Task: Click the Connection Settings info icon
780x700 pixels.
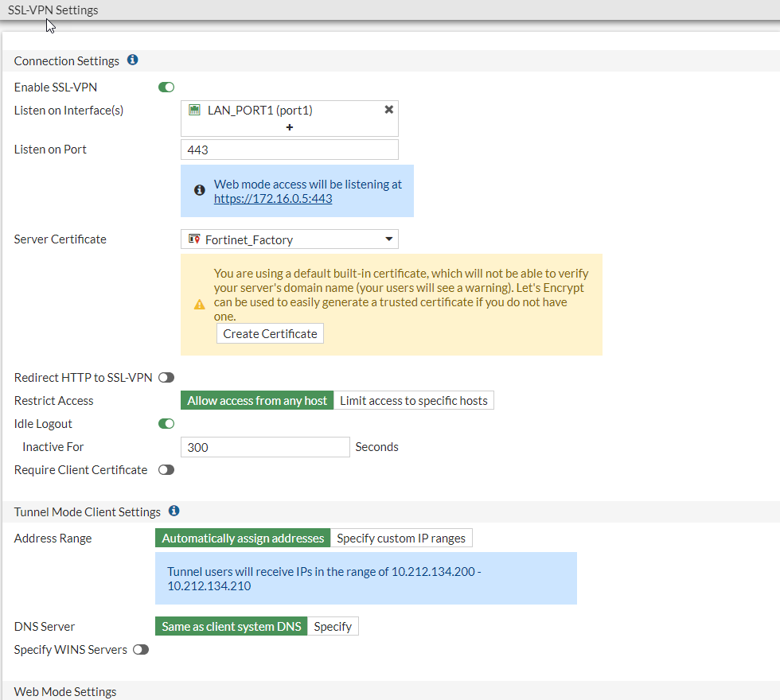Action: tap(133, 60)
